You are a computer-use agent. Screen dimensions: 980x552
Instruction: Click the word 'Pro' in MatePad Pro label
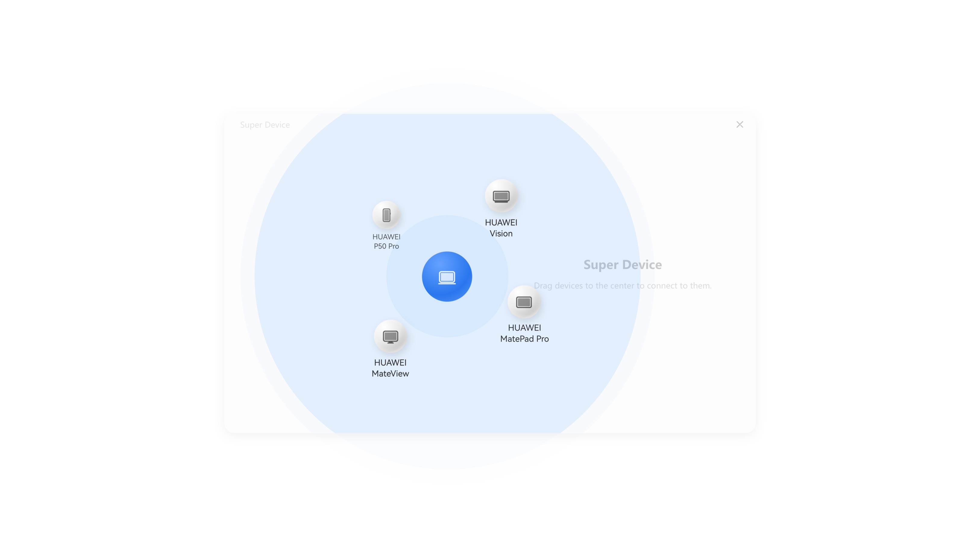pos(542,339)
